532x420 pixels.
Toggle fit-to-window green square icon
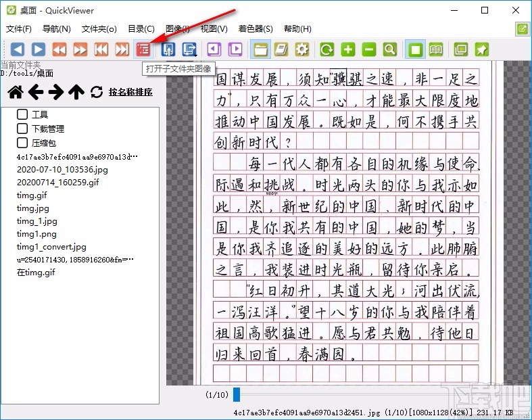point(415,49)
